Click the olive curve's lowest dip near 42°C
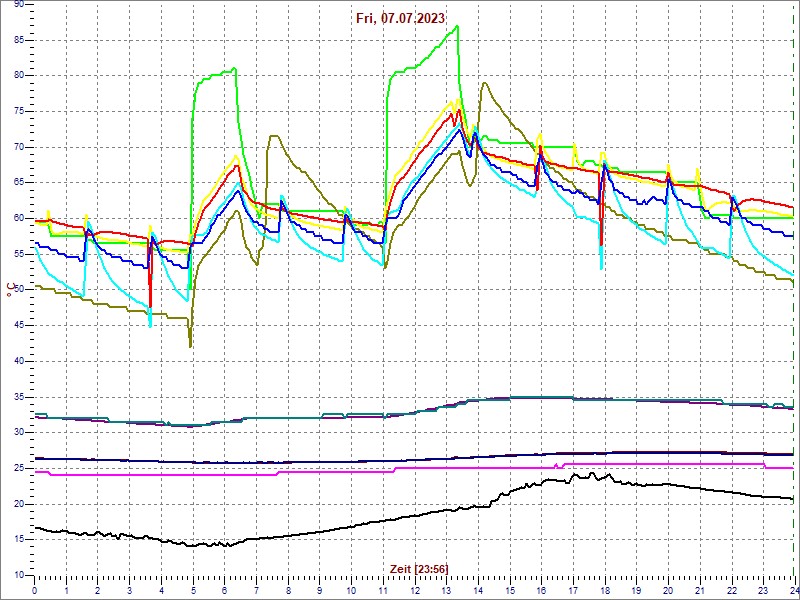800x600 pixels. coord(190,347)
